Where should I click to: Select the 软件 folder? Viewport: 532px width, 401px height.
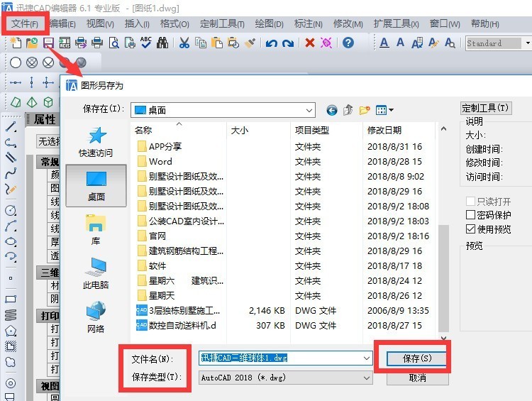click(157, 266)
